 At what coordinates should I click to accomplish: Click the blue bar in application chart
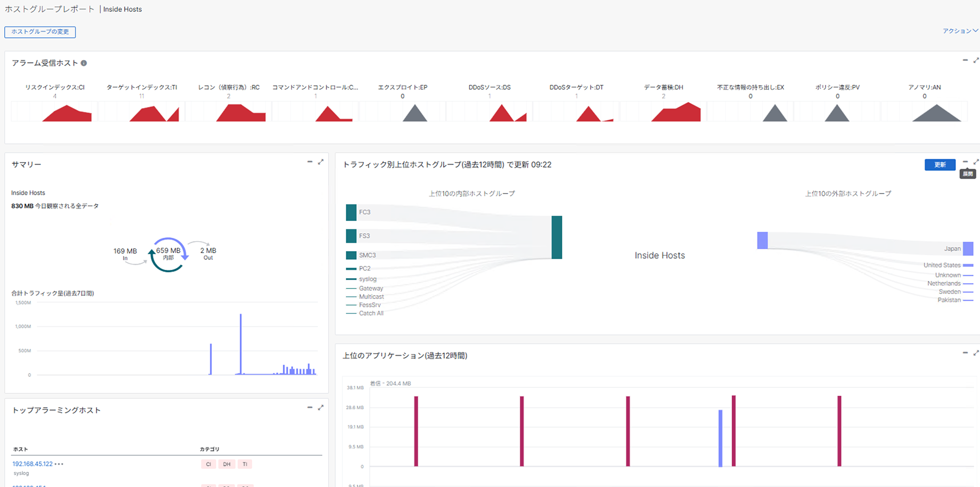click(721, 438)
